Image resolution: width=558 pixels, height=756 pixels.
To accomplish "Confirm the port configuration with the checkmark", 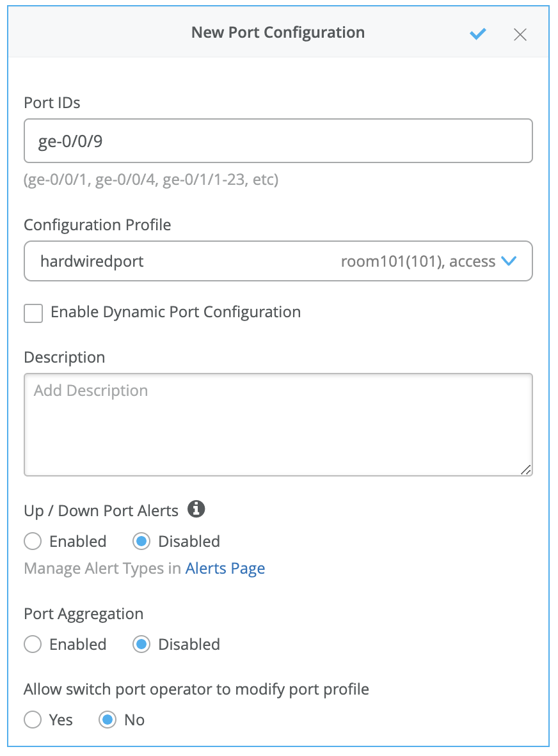I will click(x=477, y=34).
